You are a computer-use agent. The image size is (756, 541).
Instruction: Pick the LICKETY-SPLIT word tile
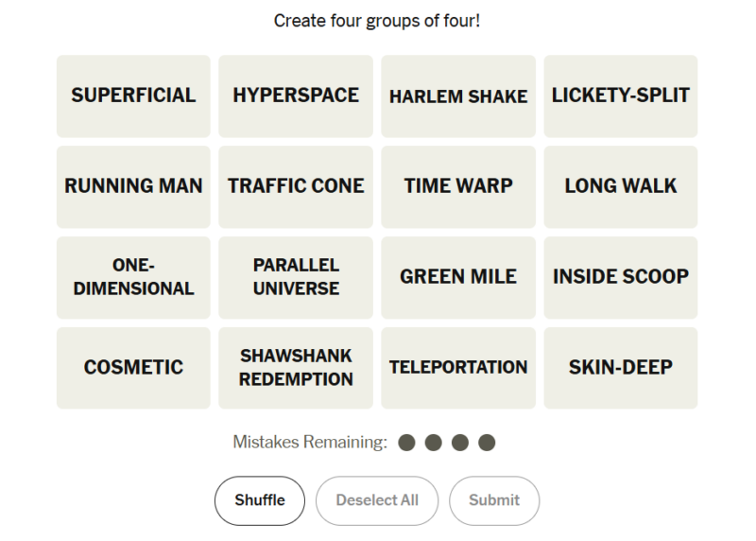click(x=621, y=96)
